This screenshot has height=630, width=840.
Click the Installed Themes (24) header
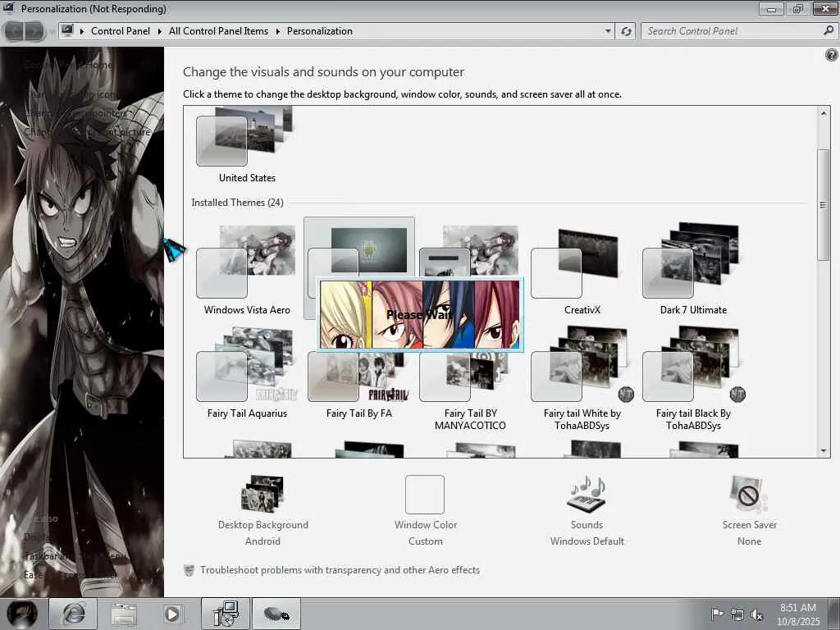pyautogui.click(x=237, y=203)
